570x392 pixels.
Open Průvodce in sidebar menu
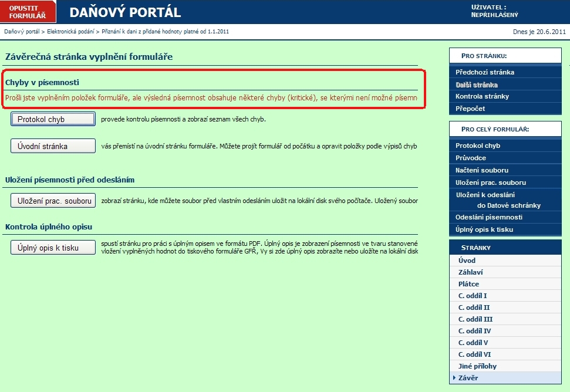(x=505, y=158)
